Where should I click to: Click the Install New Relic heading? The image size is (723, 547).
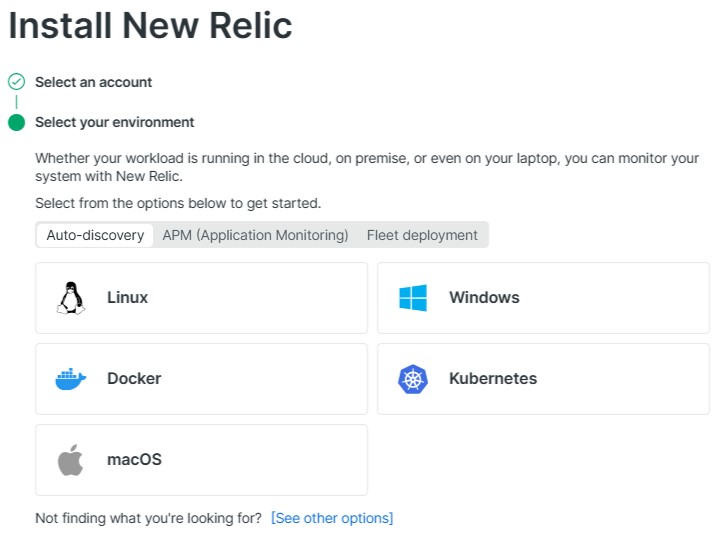click(x=150, y=26)
